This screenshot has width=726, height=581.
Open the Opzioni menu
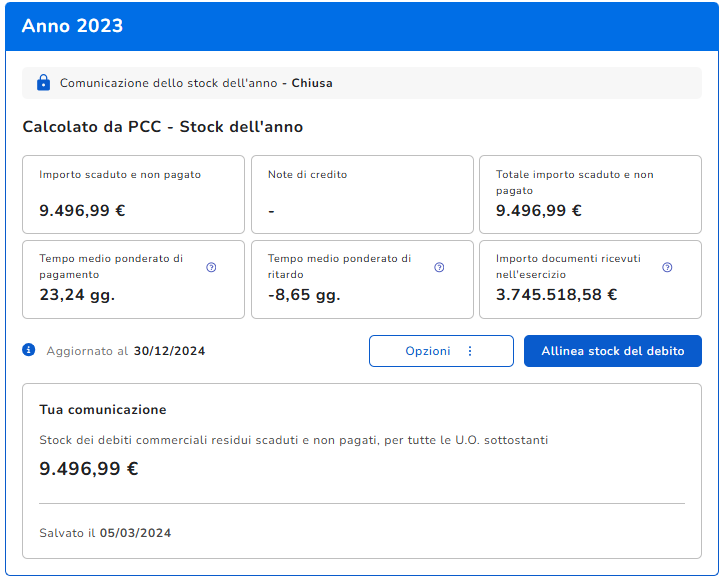point(441,351)
